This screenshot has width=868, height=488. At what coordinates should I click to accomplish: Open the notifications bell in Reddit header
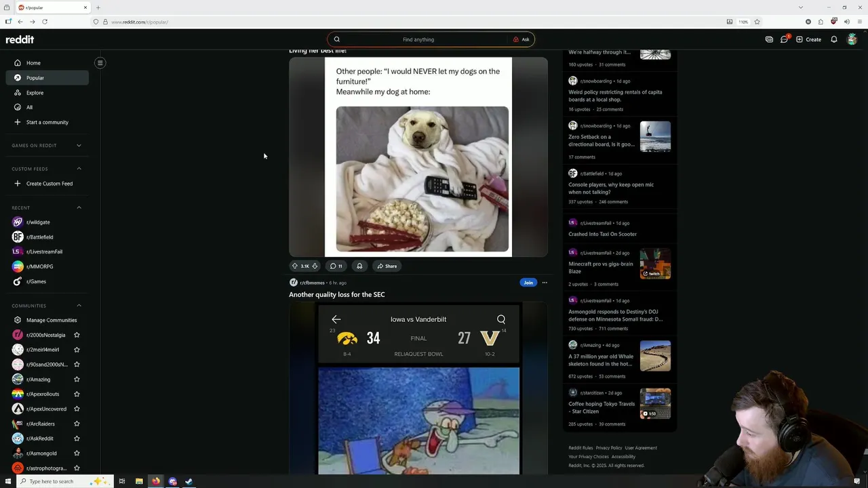(x=834, y=39)
